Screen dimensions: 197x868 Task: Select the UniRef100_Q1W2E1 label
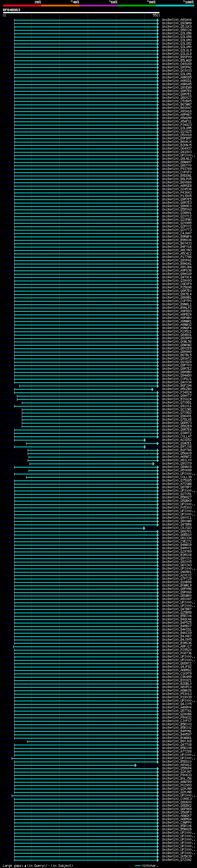[x=177, y=443]
